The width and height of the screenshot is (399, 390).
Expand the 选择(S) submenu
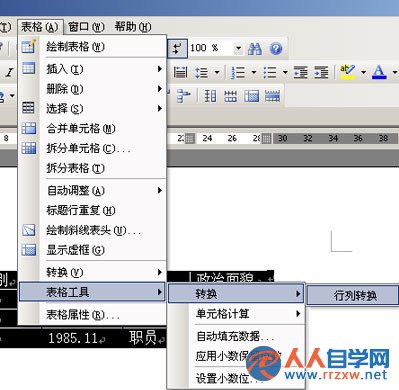click(92, 109)
